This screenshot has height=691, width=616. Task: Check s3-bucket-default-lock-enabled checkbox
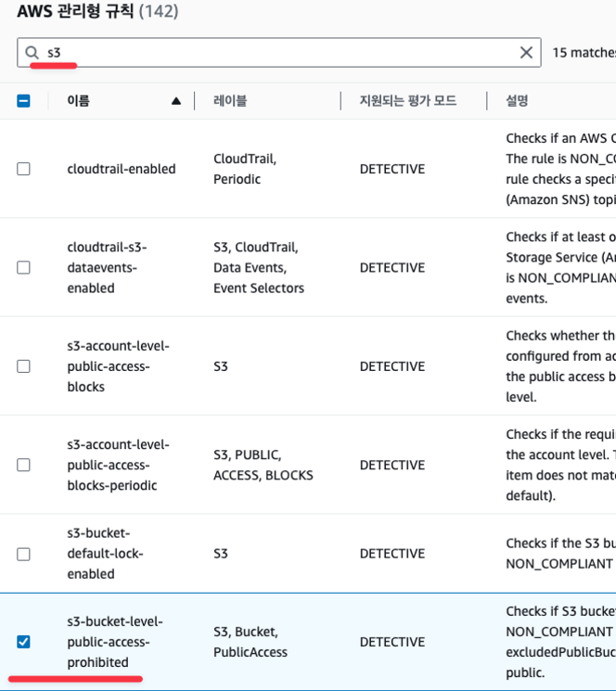(x=23, y=554)
